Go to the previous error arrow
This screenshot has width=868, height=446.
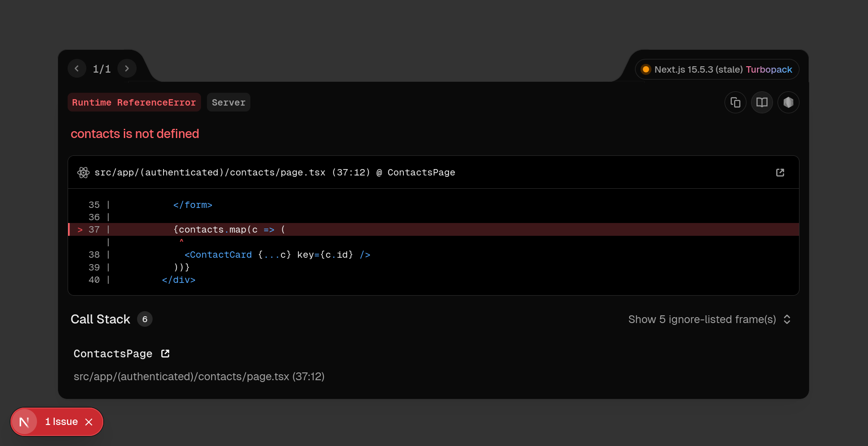tap(77, 69)
